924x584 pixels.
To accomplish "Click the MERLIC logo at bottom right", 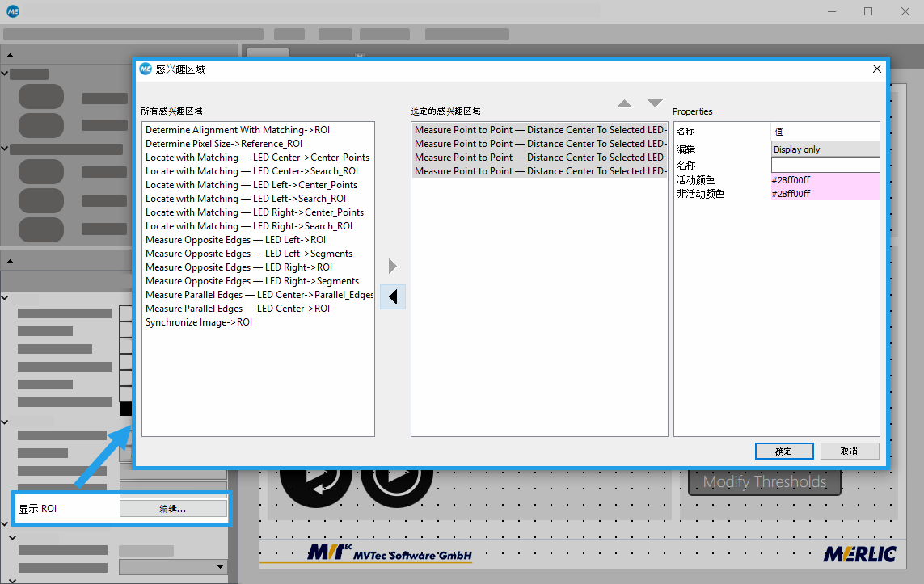I will [x=859, y=554].
